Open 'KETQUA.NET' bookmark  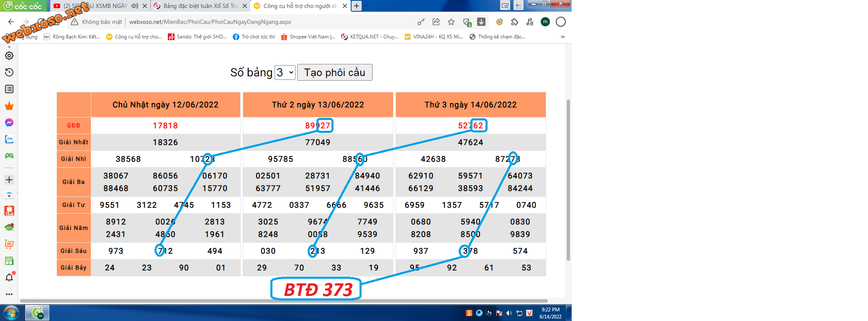click(x=370, y=37)
